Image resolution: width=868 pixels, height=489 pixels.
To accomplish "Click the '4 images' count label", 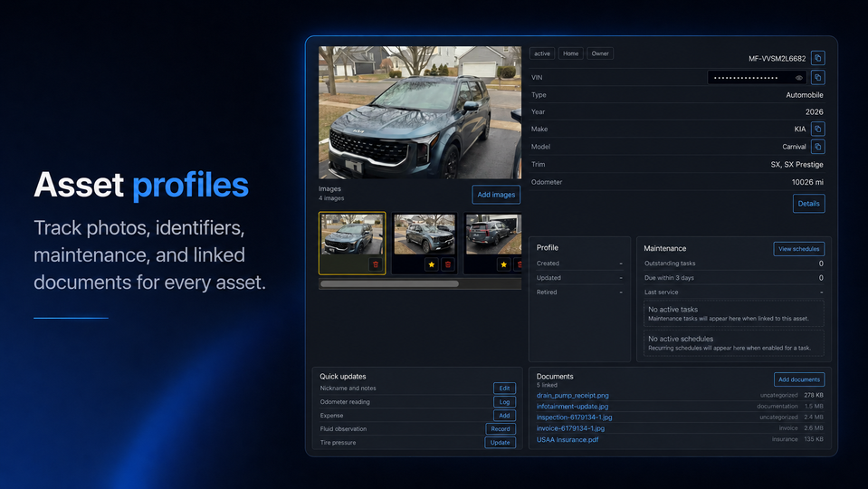I will [331, 198].
